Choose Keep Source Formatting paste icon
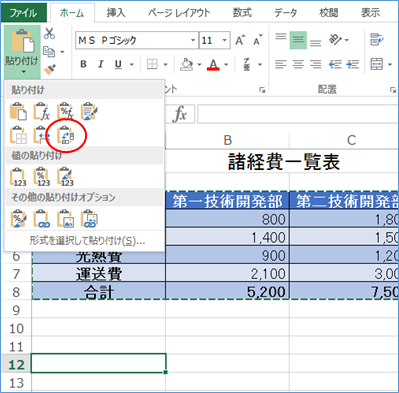 (x=89, y=112)
